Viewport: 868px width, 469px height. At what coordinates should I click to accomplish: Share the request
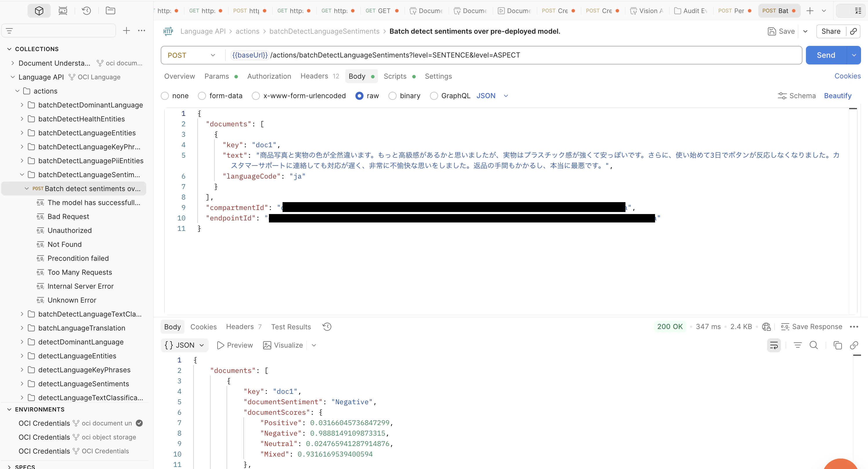831,31
